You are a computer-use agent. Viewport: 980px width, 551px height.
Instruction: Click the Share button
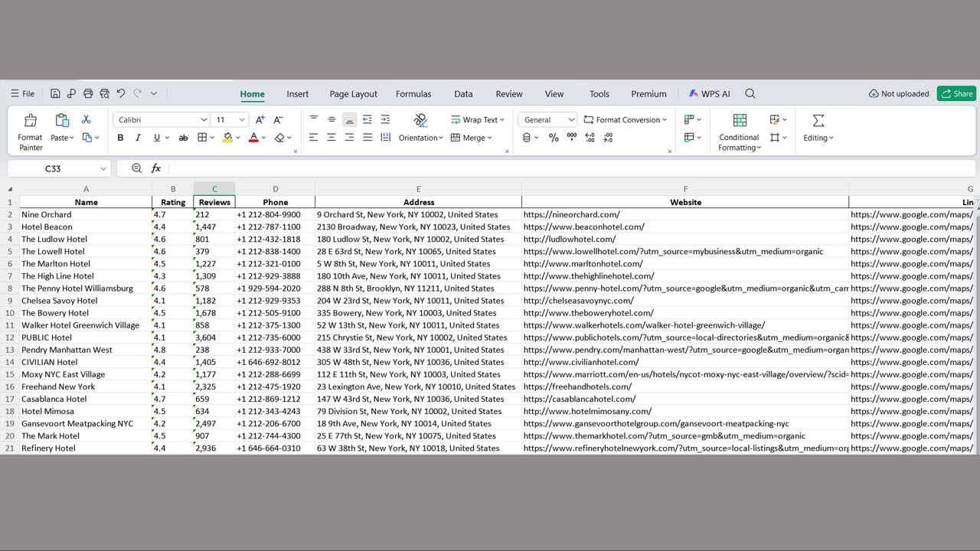[956, 93]
